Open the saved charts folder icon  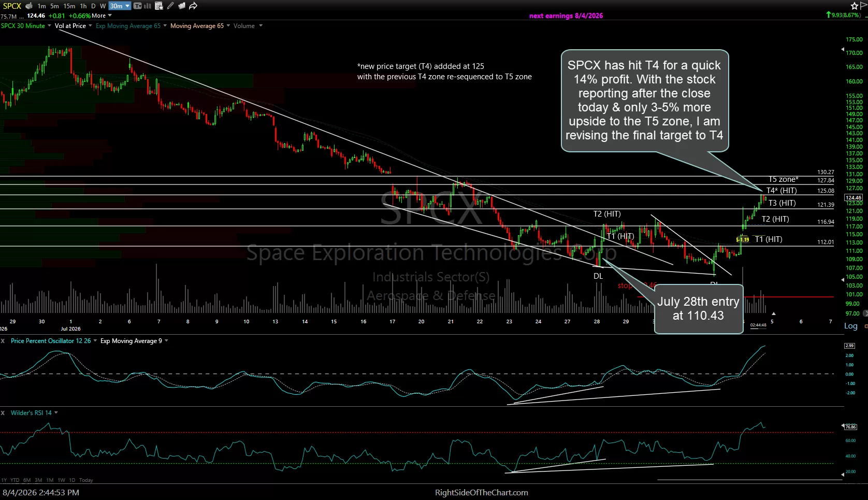(x=182, y=6)
